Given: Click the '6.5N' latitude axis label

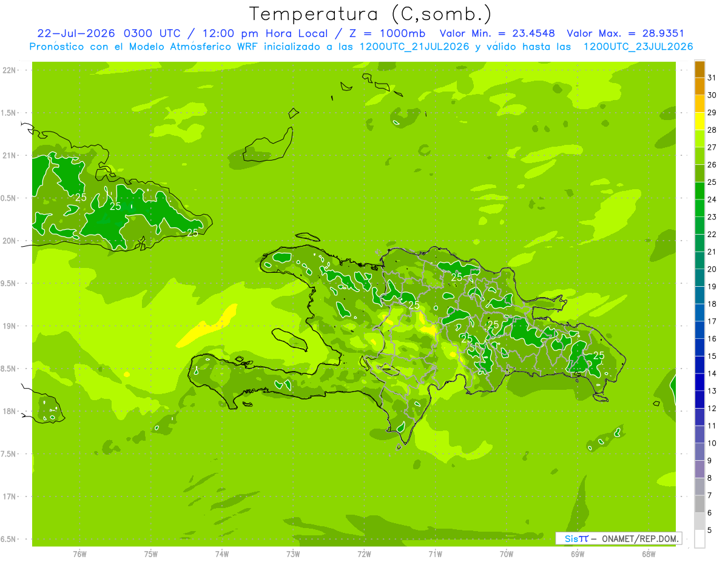Looking at the screenshot, I should click(x=9, y=539).
